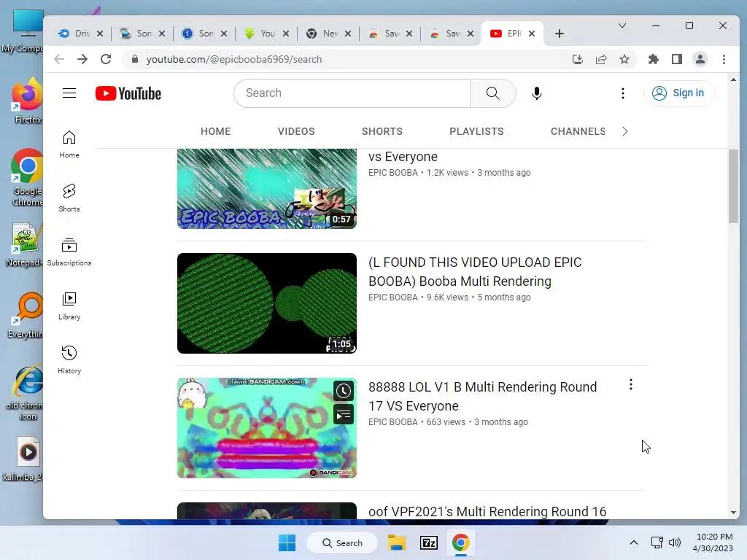Viewport: 747px width, 560px height.
Task: Click the install app icon in address bar
Action: [x=578, y=59]
